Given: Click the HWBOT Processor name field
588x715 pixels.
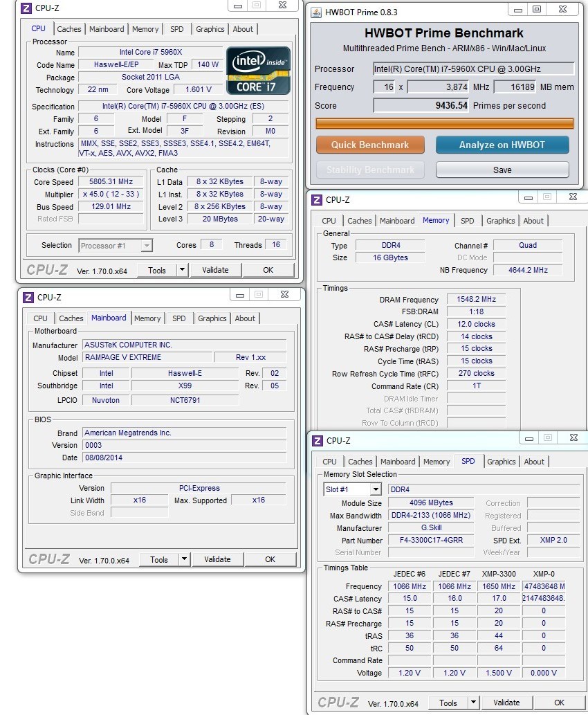Looking at the screenshot, I should [x=474, y=69].
